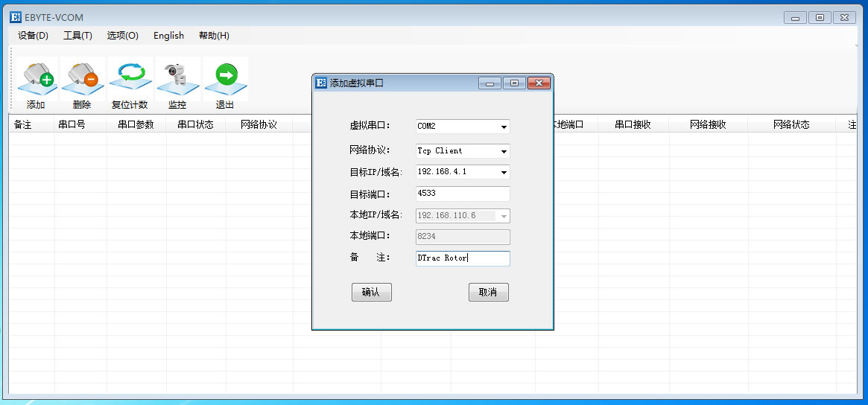This screenshot has width=868, height=405.
Task: Open the 网络协议 Tcp Client dropdown
Action: pos(504,151)
